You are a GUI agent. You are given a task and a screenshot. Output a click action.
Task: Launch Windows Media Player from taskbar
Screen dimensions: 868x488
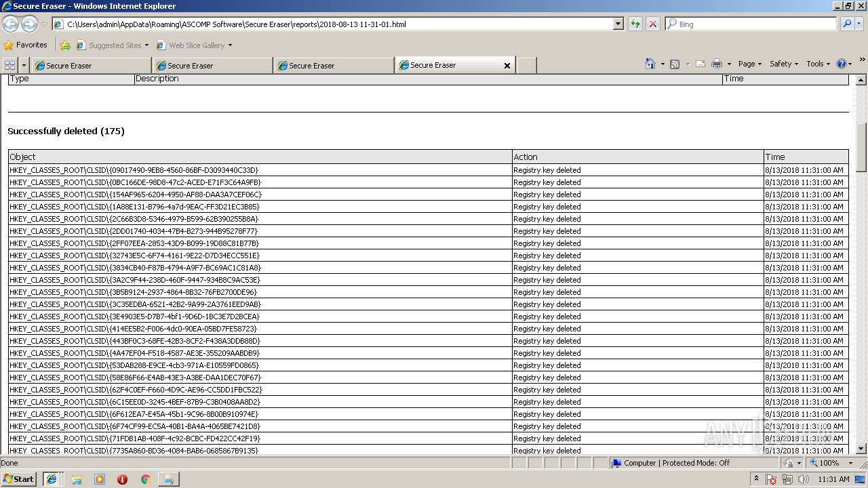(100, 479)
